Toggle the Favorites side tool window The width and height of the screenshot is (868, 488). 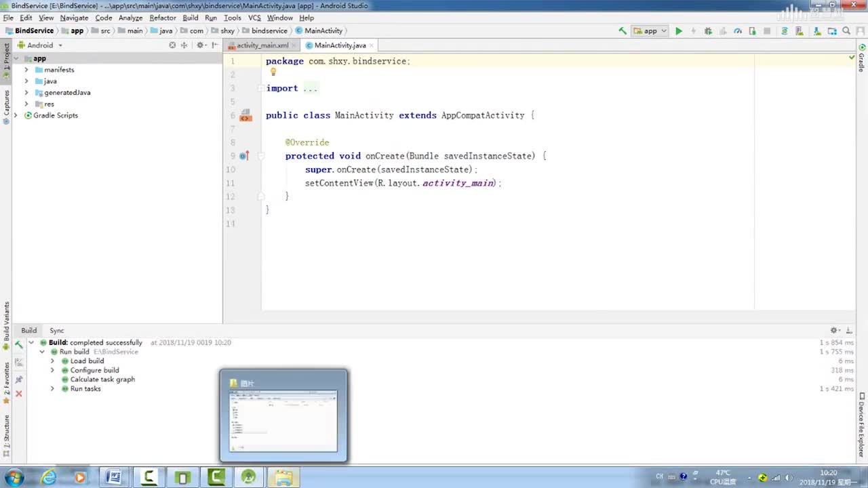coord(6,383)
